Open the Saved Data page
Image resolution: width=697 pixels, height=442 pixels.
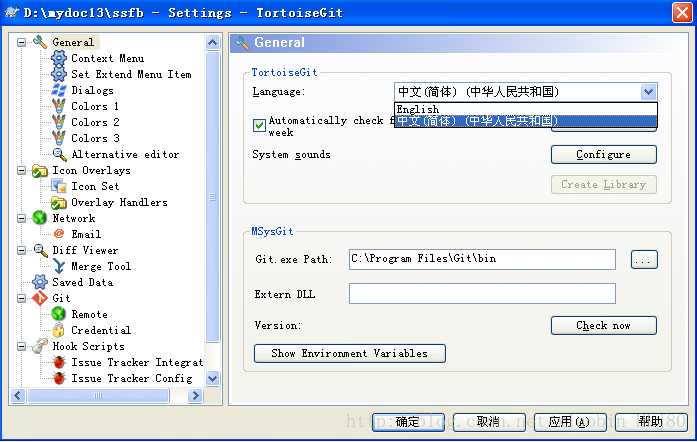[x=83, y=282]
